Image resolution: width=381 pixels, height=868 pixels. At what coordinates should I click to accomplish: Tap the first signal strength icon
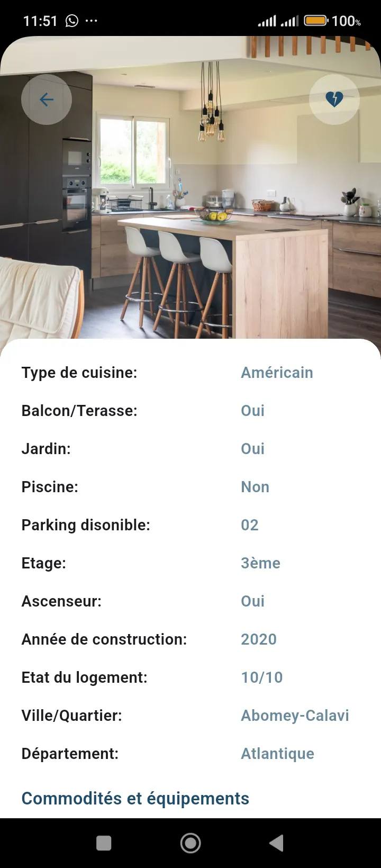(x=267, y=21)
